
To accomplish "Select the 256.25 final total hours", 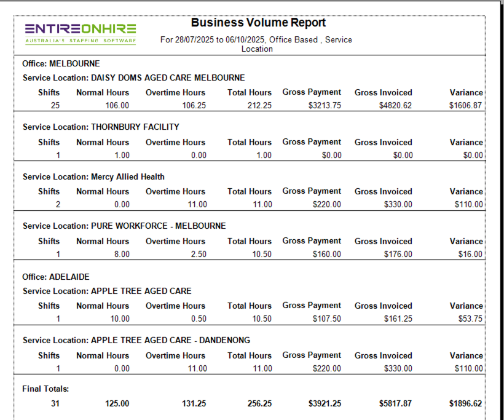I will tap(258, 404).
